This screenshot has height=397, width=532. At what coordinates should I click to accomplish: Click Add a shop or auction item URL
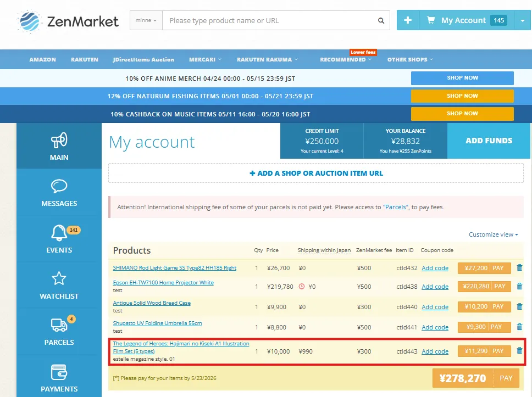pos(316,174)
